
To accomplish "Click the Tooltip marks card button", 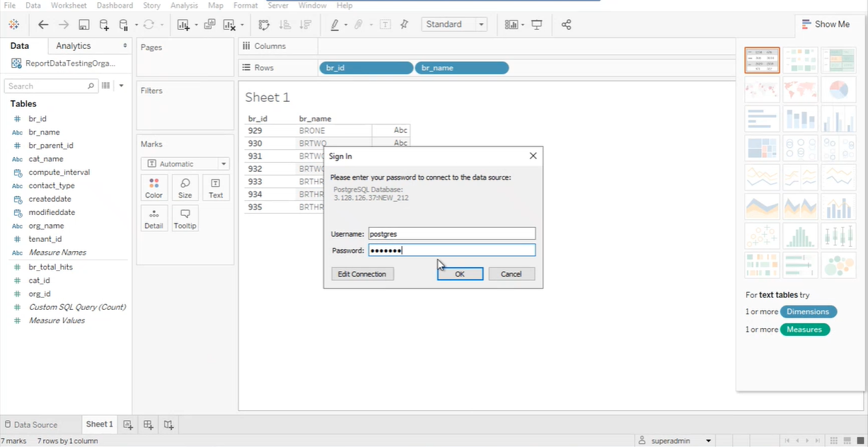I will pyautogui.click(x=185, y=219).
